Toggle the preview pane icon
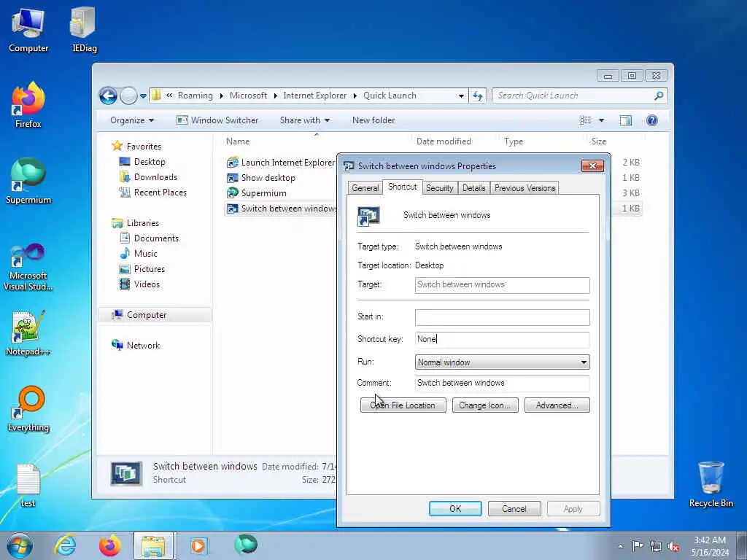Screen dimensions: 747x560 tap(625, 120)
